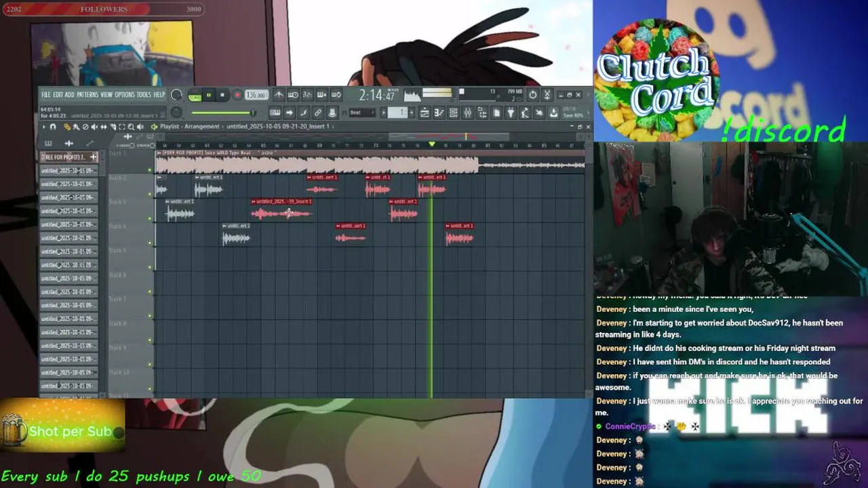868x488 pixels.
Task: Open the Beat snap dropdown
Action: click(362, 113)
